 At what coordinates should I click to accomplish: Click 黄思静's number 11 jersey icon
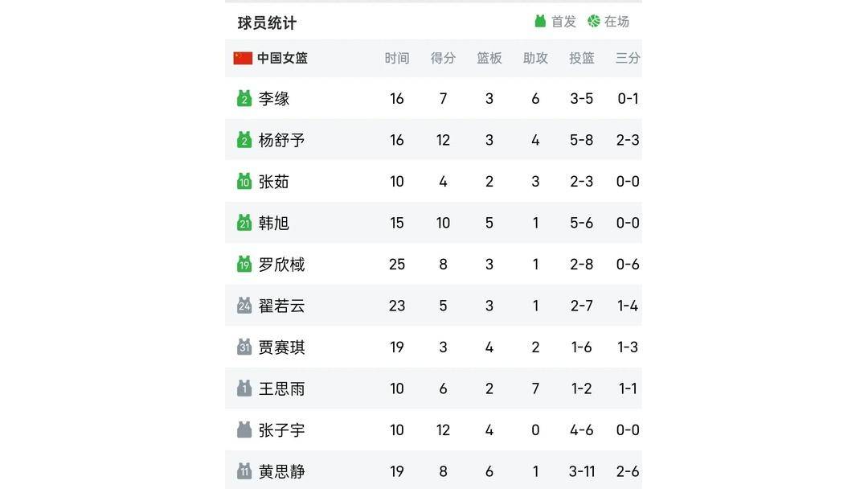click(244, 471)
